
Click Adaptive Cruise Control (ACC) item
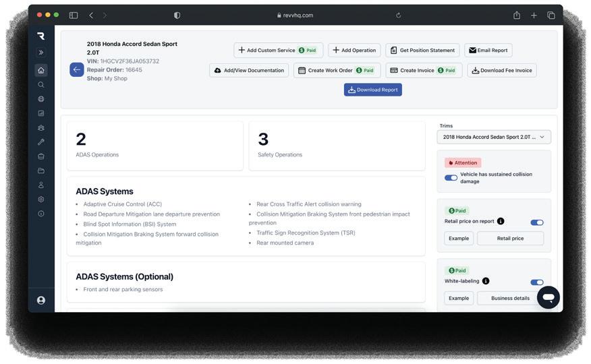click(123, 204)
